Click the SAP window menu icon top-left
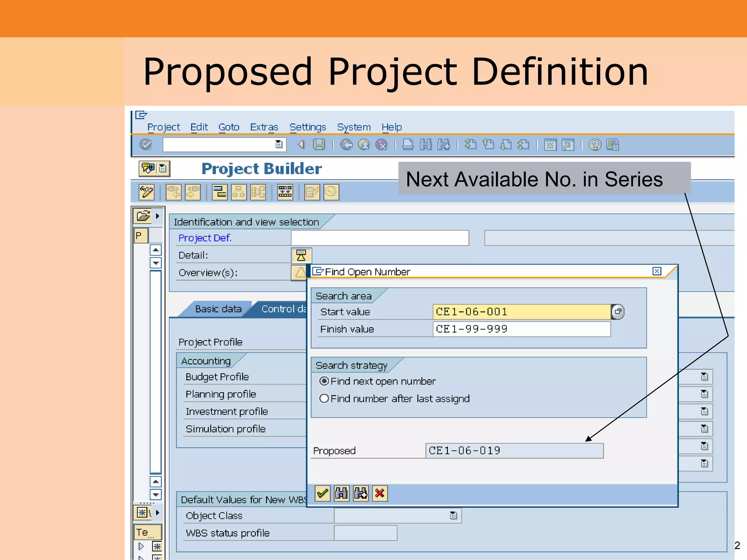The image size is (747, 560). pyautogui.click(x=141, y=115)
